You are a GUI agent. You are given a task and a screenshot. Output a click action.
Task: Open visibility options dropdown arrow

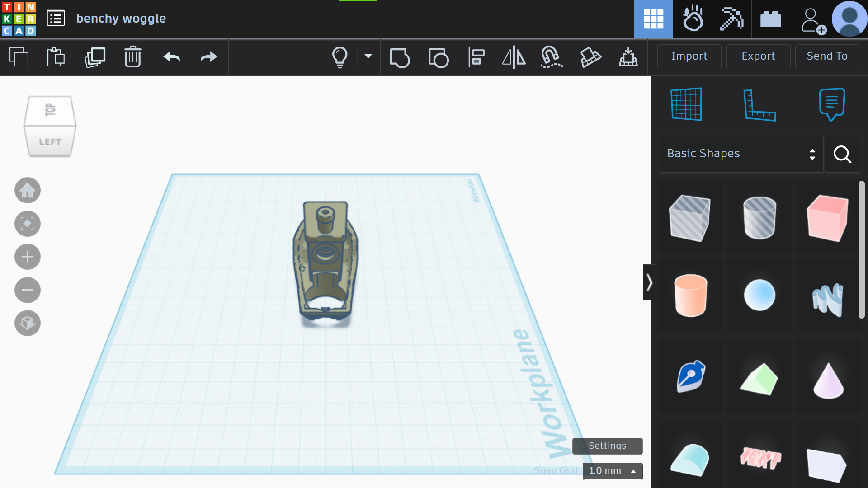pos(368,56)
